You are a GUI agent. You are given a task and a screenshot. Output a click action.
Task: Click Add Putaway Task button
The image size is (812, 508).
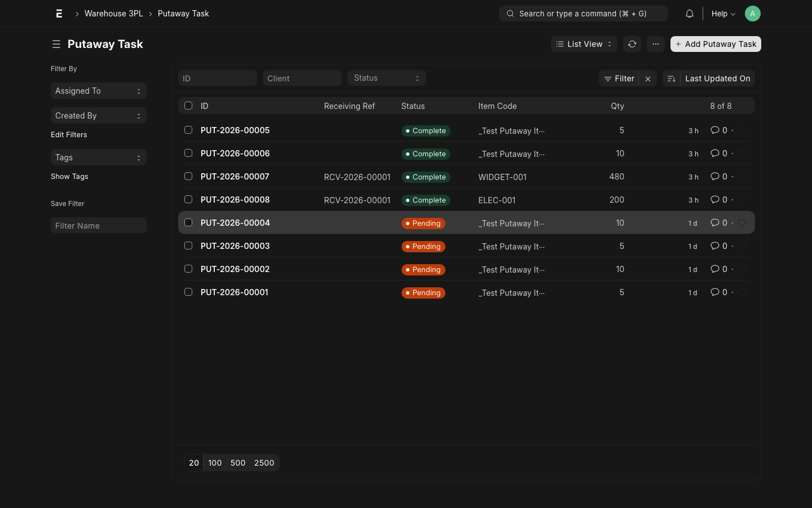pyautogui.click(x=715, y=44)
